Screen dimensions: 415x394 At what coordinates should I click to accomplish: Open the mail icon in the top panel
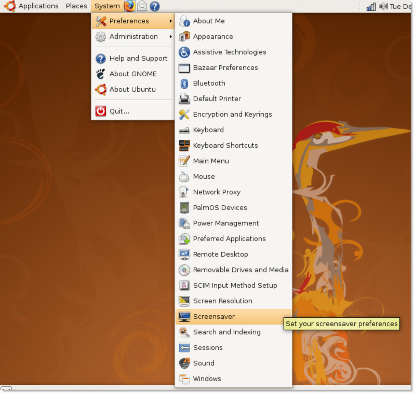142,6
